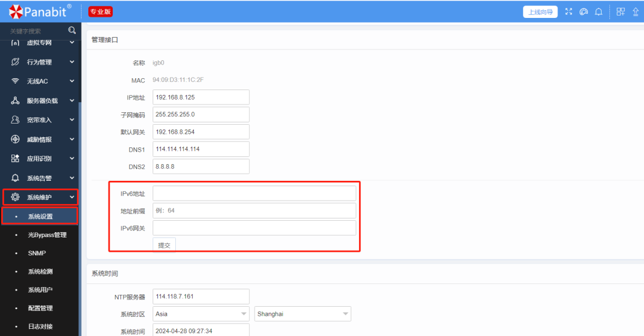Click the 提交 submit button
This screenshot has width=644, height=336.
pyautogui.click(x=164, y=245)
